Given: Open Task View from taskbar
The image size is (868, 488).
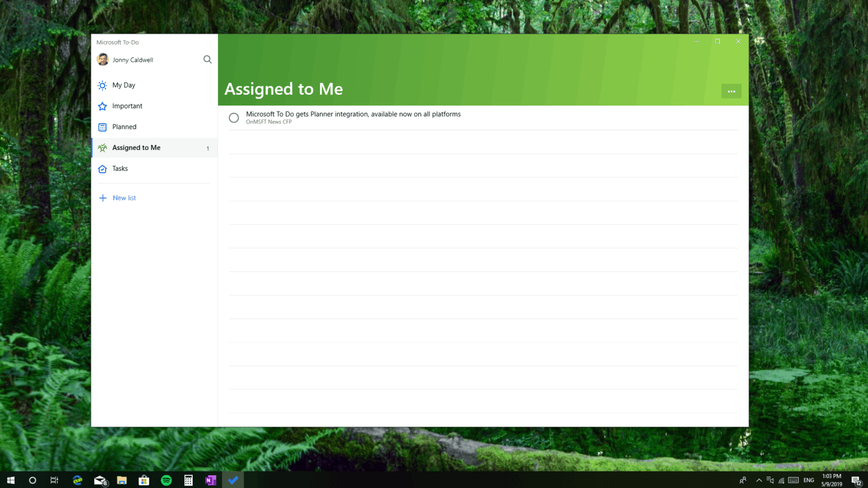Looking at the screenshot, I should tap(55, 480).
